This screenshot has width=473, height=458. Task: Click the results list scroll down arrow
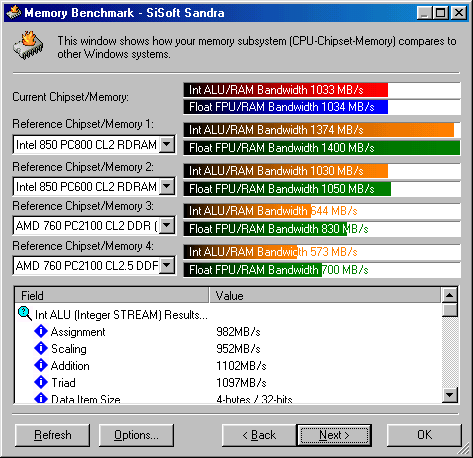(x=450, y=395)
